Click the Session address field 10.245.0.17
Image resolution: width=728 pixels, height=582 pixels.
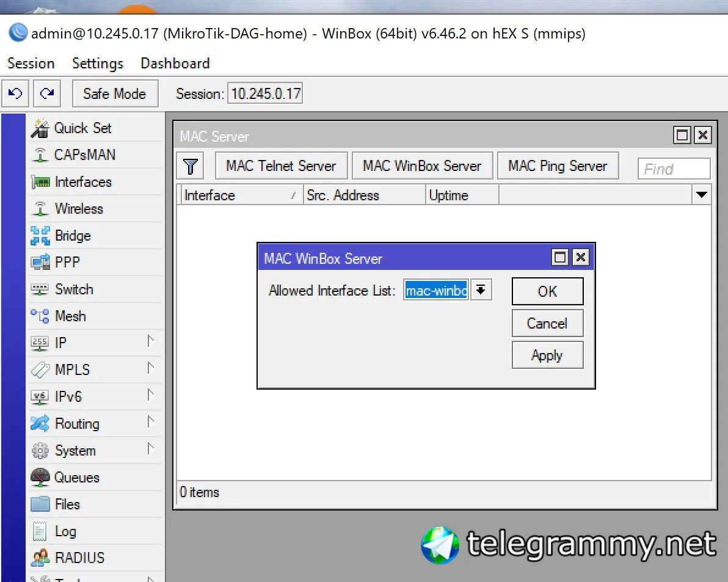(x=265, y=94)
